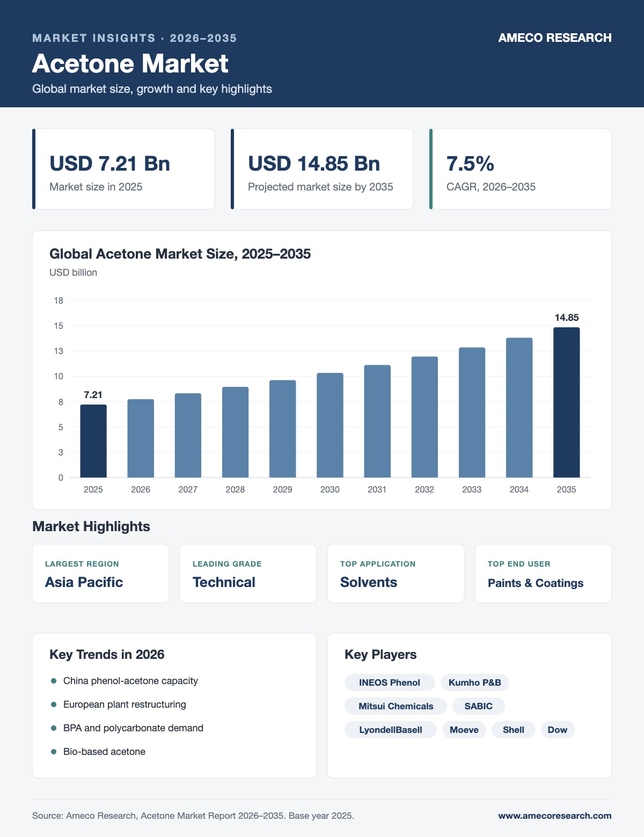This screenshot has height=837, width=644.
Task: Click the source citation footer text
Action: 193,816
